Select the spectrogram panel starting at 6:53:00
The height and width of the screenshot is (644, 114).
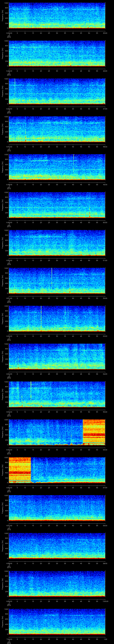click(x=57, y=356)
